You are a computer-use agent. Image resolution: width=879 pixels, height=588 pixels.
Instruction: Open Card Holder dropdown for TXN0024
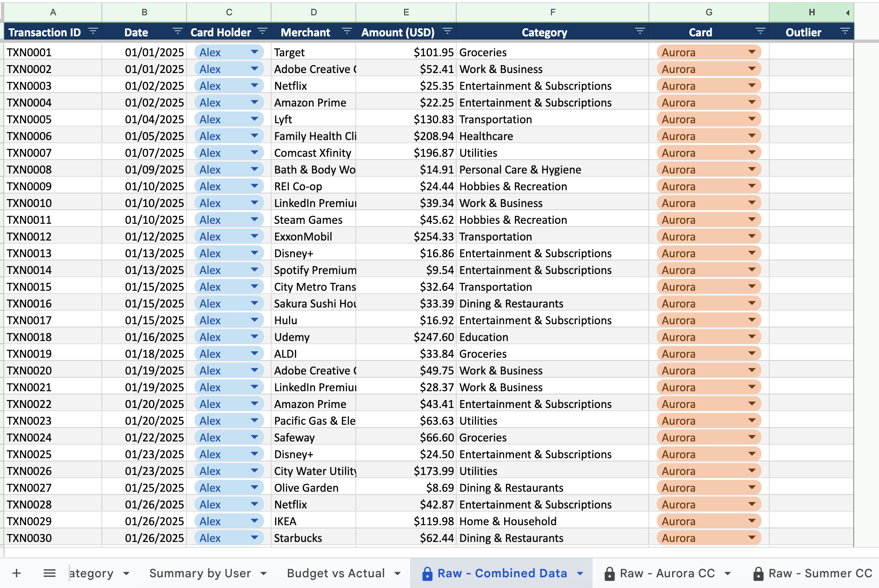pos(254,437)
